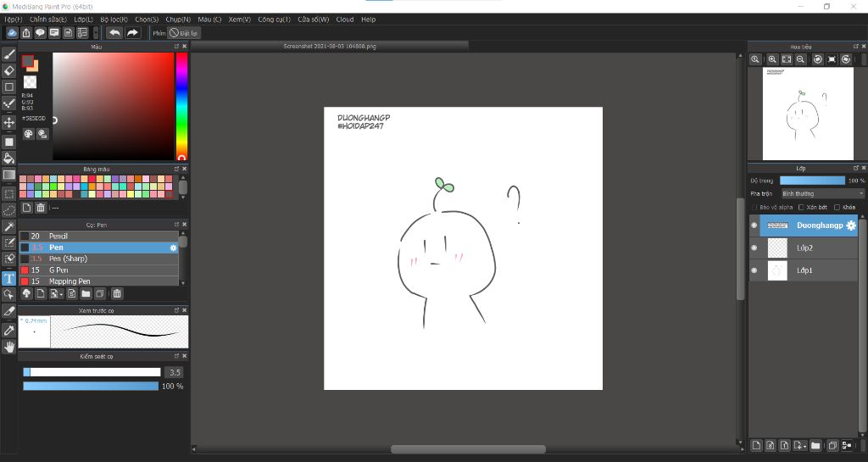The image size is (868, 462).
Task: Click duplicate layer icon at layers bottom
Action: pos(832,445)
